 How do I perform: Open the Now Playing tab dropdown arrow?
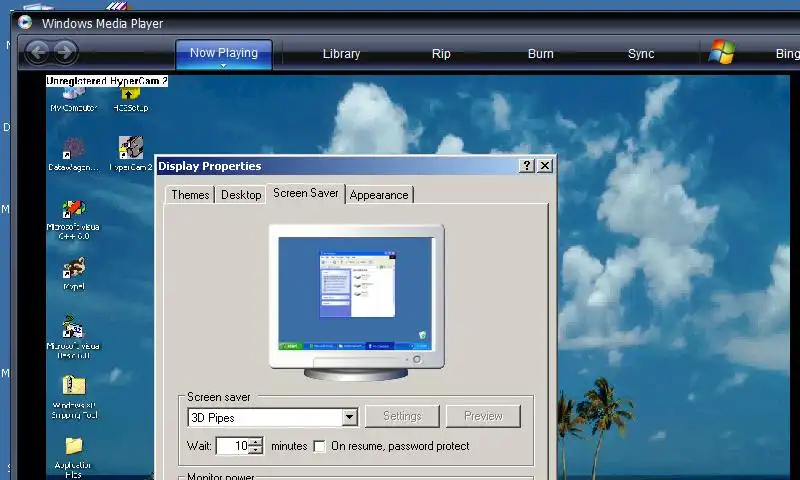click(223, 65)
